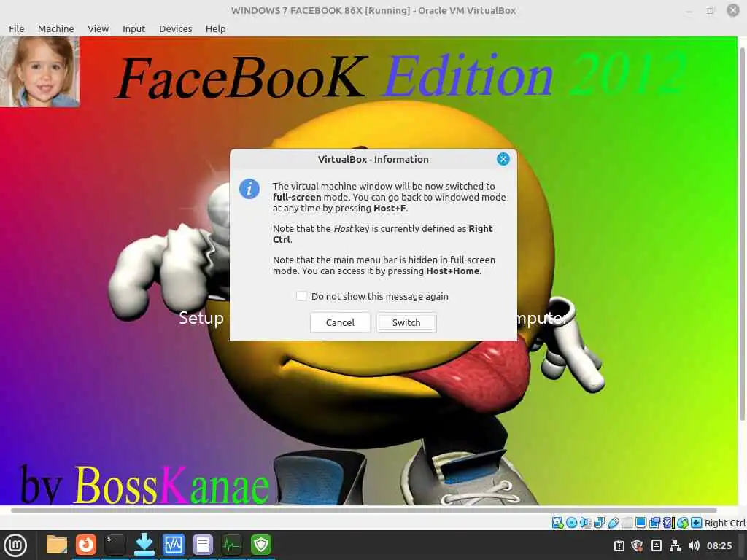Open the text document taskbar icon

pyautogui.click(x=203, y=545)
